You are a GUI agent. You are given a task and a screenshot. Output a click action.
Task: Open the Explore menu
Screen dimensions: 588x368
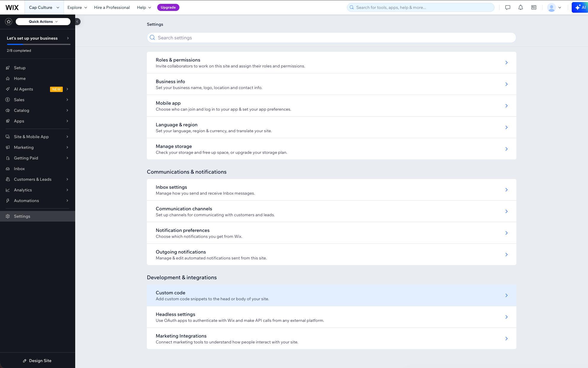click(x=77, y=7)
